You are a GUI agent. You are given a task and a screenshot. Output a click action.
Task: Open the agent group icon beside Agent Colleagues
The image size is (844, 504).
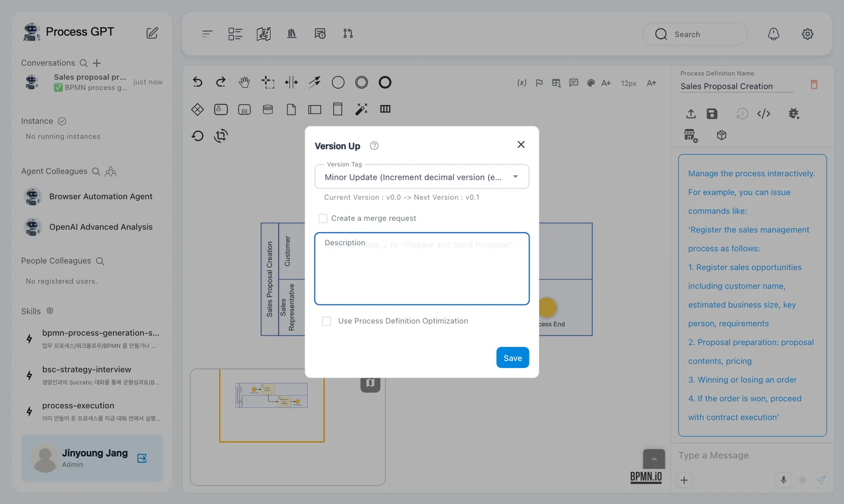[x=111, y=171]
